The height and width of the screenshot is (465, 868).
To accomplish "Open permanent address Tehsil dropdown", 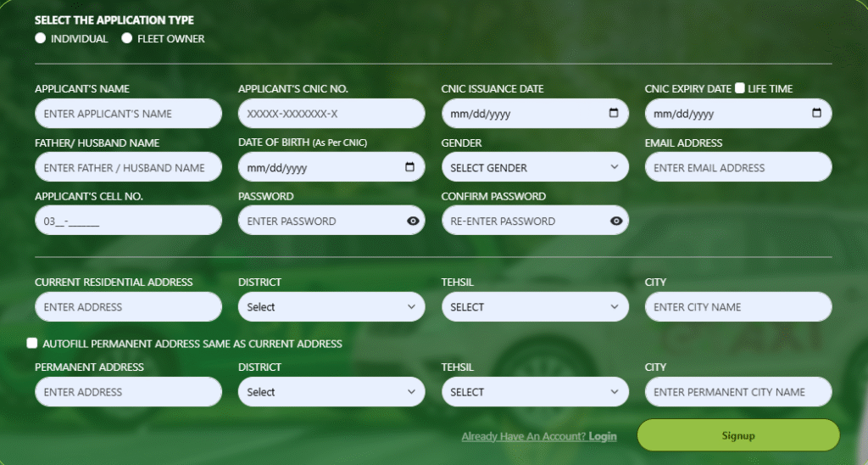I will click(535, 392).
